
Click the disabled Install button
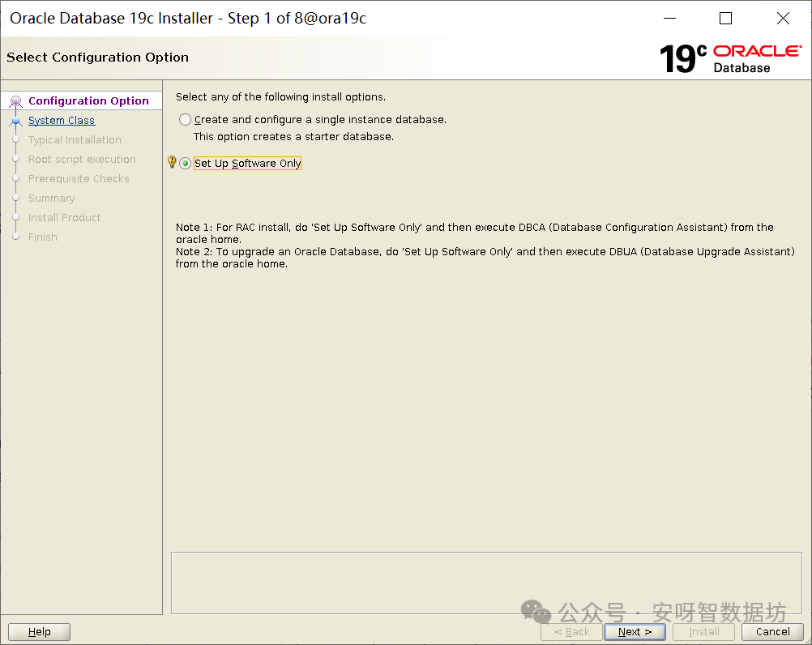click(703, 631)
